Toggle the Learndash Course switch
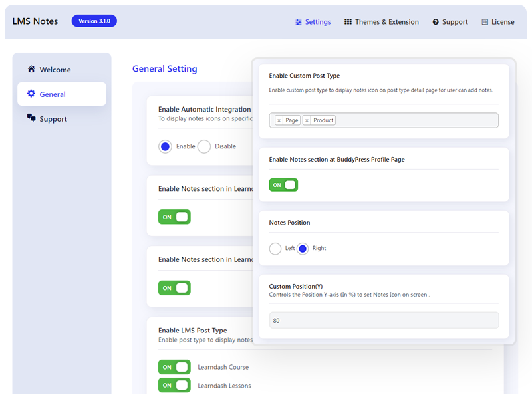Viewport: 532px width, 399px height. (x=174, y=367)
